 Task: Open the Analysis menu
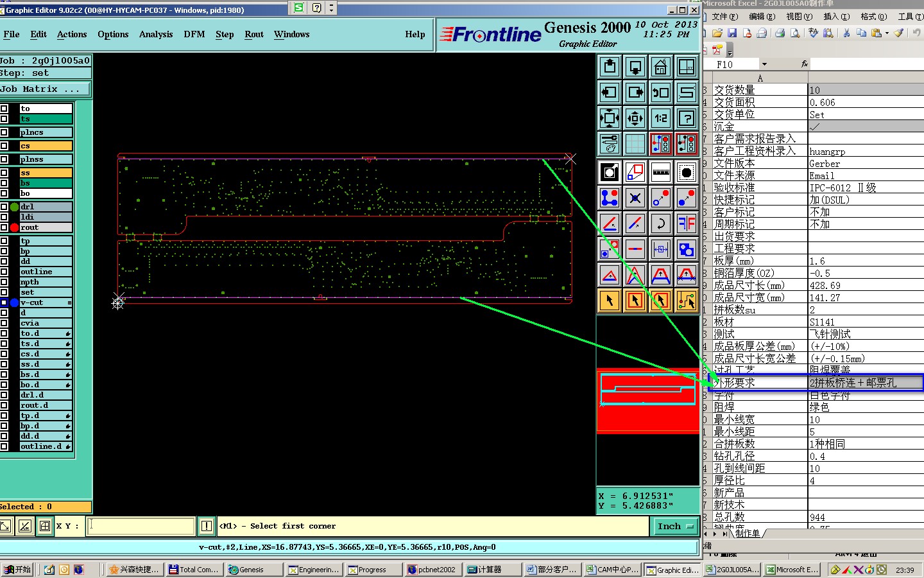pyautogui.click(x=155, y=34)
